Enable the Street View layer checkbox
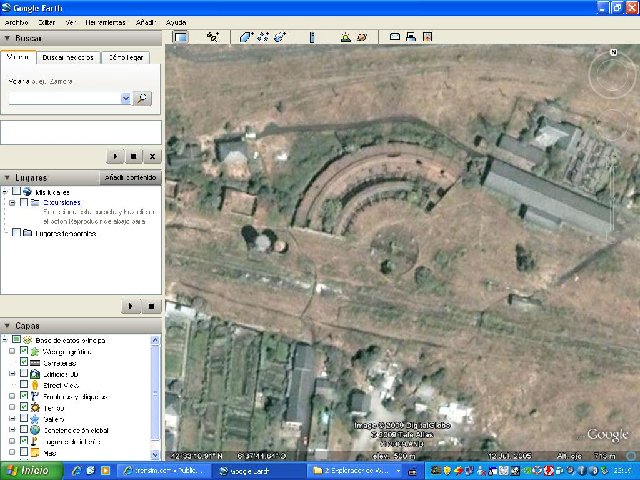Viewport: 640px width, 480px height. point(23,384)
